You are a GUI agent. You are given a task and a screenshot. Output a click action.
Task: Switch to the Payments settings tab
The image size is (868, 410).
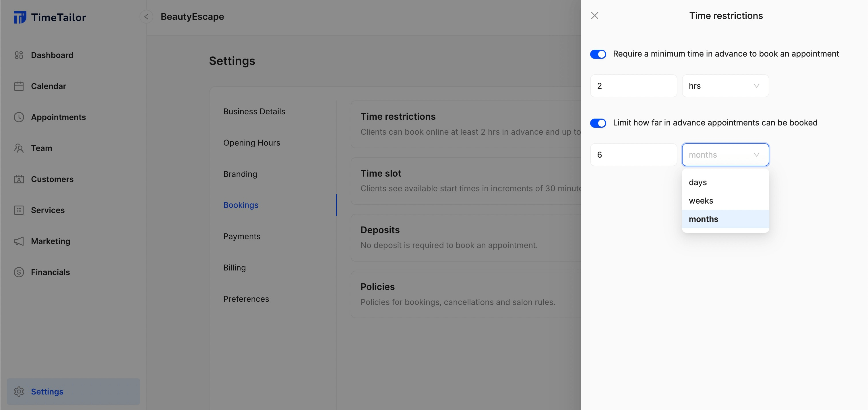coord(242,236)
